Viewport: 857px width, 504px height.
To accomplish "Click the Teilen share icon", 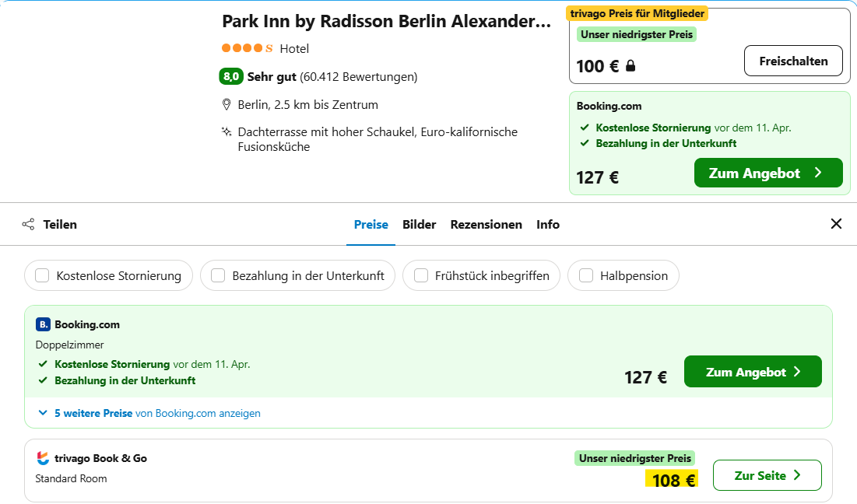I will click(x=29, y=224).
